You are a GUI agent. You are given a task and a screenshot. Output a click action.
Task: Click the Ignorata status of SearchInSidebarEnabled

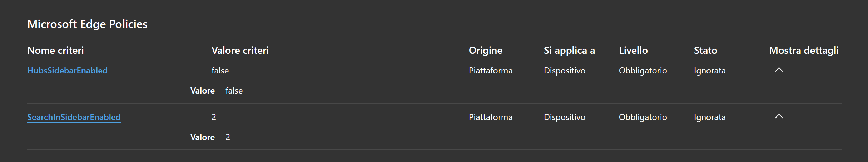pyautogui.click(x=709, y=117)
